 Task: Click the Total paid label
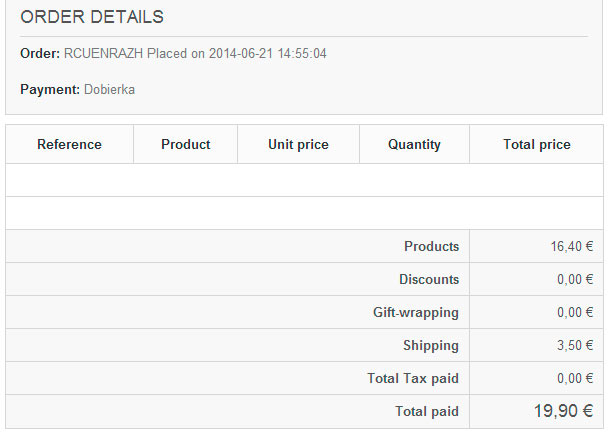point(427,411)
